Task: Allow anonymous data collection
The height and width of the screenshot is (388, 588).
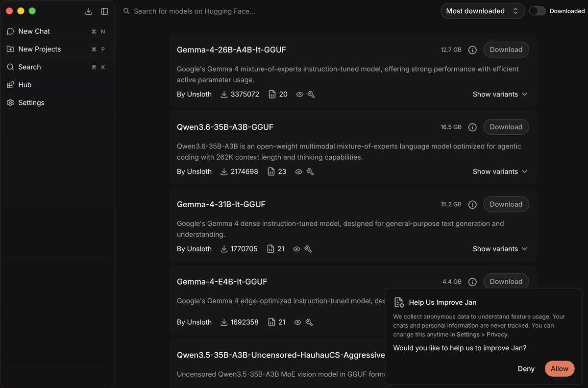Action: coord(559,369)
